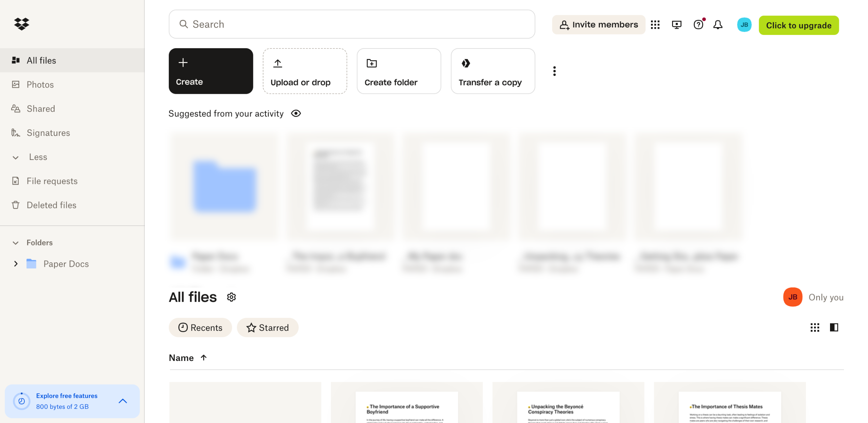Open the help question mark icon

click(698, 25)
